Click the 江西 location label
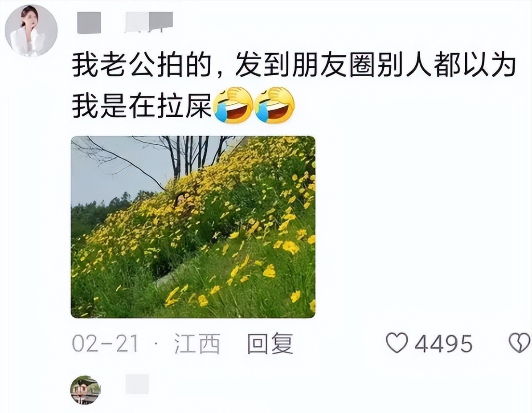This screenshot has height=413, width=532. click(197, 343)
